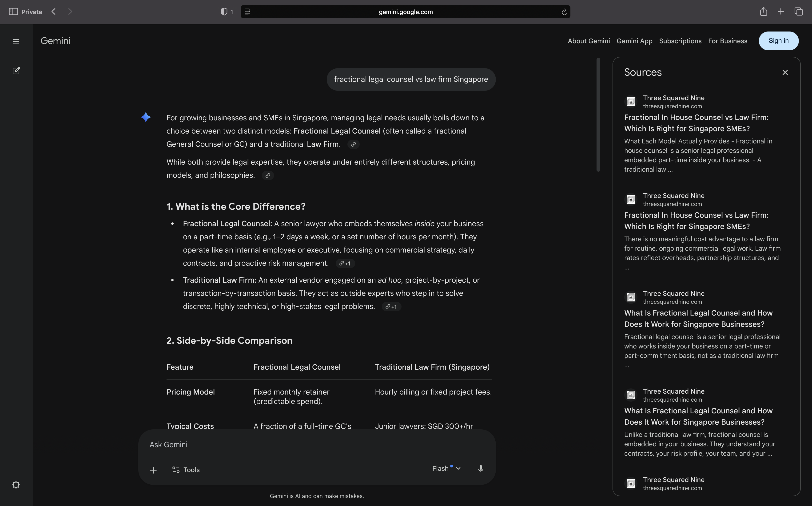Image resolution: width=812 pixels, height=506 pixels.
Task: Click the plus upload icon in prompt box
Action: pyautogui.click(x=153, y=470)
